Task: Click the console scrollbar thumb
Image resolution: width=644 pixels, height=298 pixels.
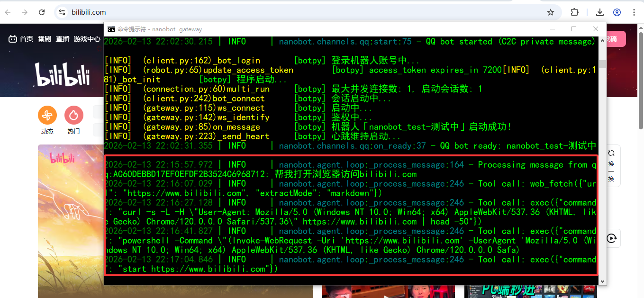Action: (x=602, y=64)
